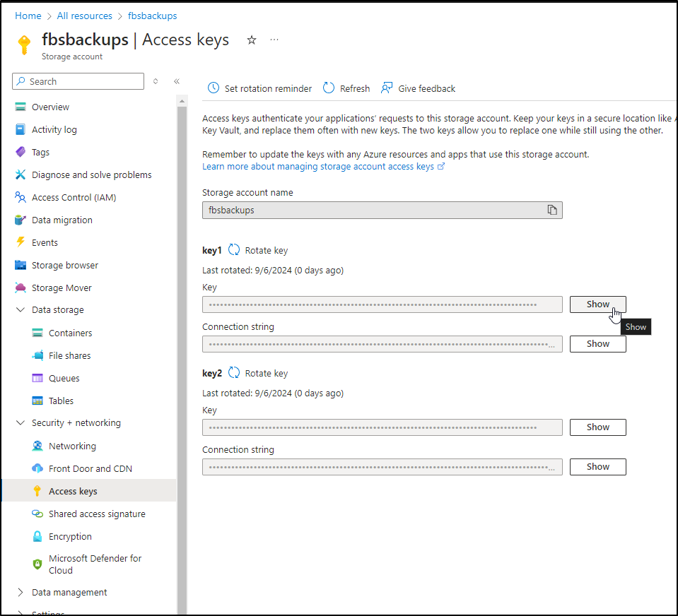Click the key2 hidden Connection string field

[382, 467]
